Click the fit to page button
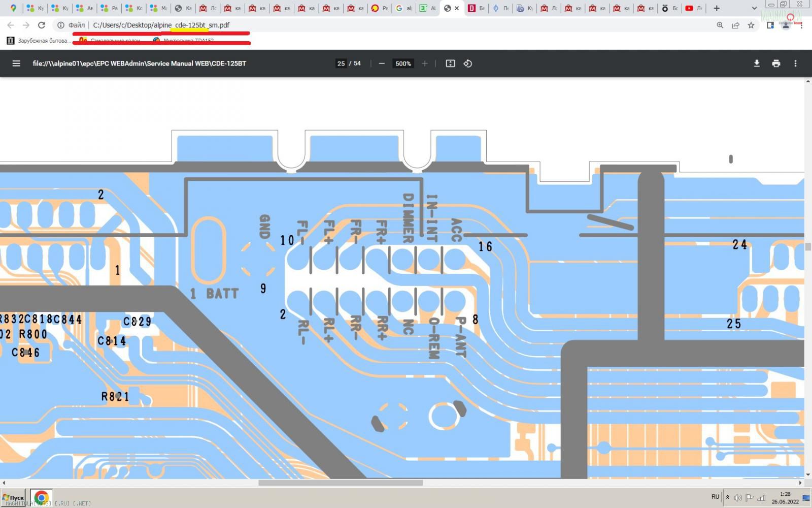Viewport: 812px width, 508px height. point(450,63)
